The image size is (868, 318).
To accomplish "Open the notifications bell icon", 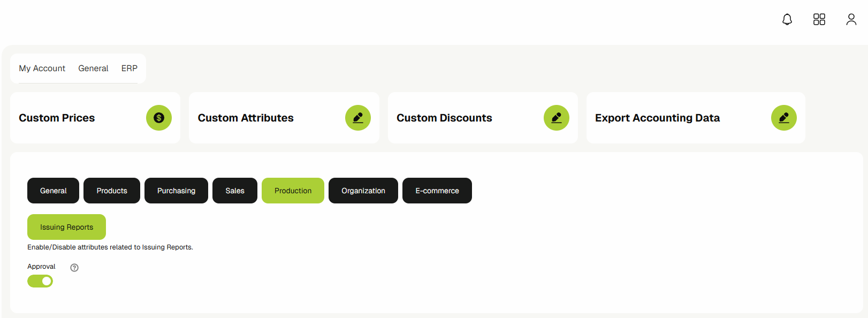I will [x=787, y=19].
